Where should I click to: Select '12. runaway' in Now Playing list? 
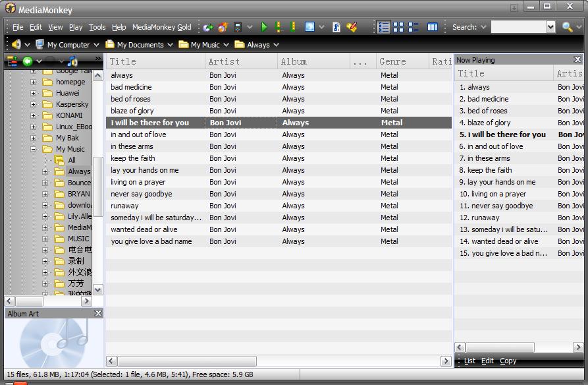point(520,218)
